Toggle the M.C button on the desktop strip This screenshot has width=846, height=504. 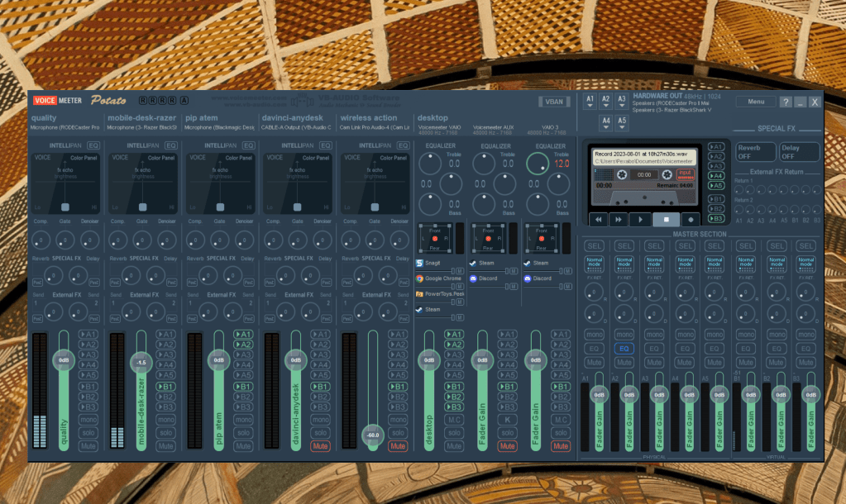[454, 420]
